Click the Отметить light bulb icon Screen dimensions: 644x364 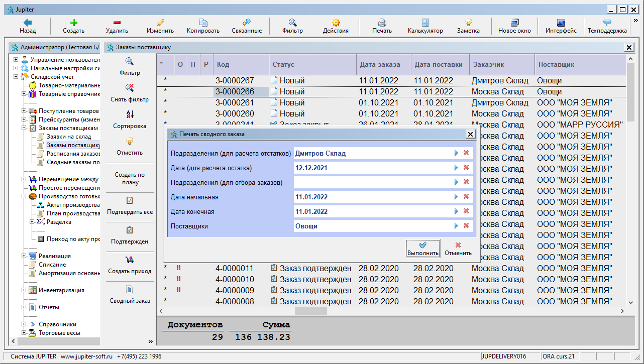click(130, 141)
